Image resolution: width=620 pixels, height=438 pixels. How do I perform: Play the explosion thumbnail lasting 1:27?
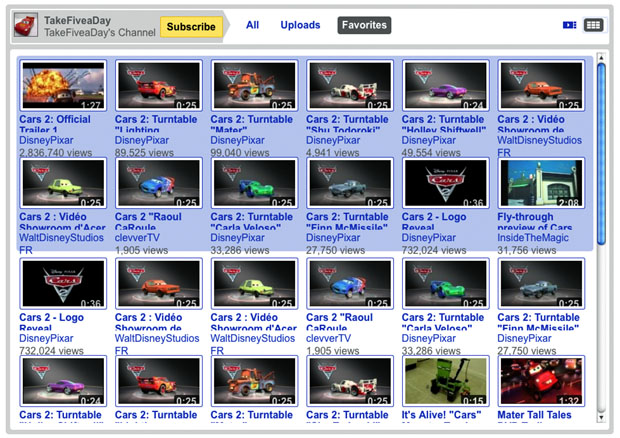click(x=63, y=85)
